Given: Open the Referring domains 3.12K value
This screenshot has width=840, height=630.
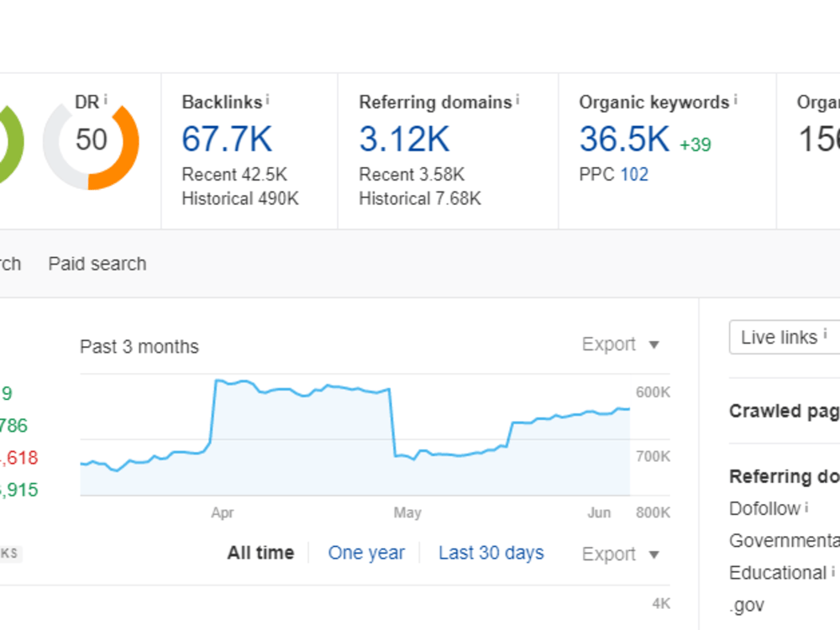Looking at the screenshot, I should [405, 139].
